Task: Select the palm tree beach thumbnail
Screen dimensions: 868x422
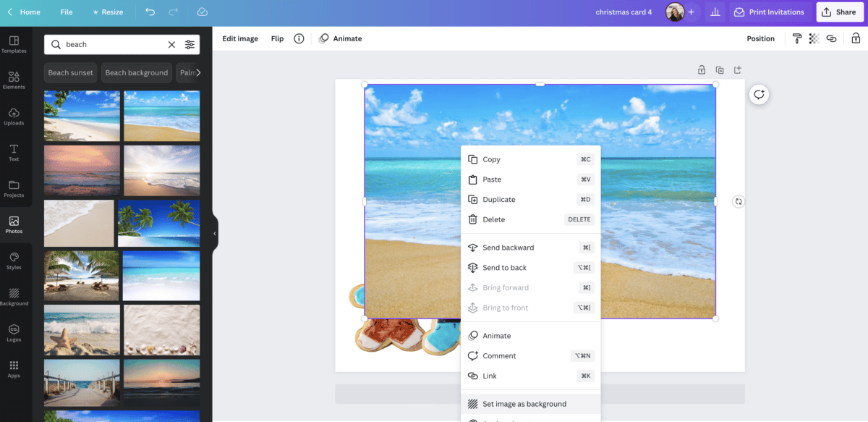Action: point(159,224)
